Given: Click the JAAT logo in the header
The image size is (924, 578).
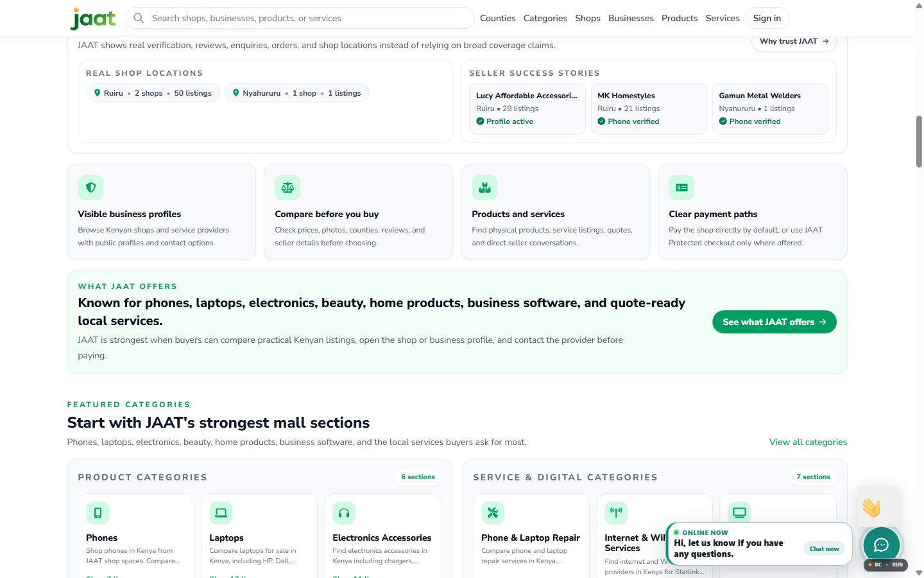Looking at the screenshot, I should coord(93,19).
